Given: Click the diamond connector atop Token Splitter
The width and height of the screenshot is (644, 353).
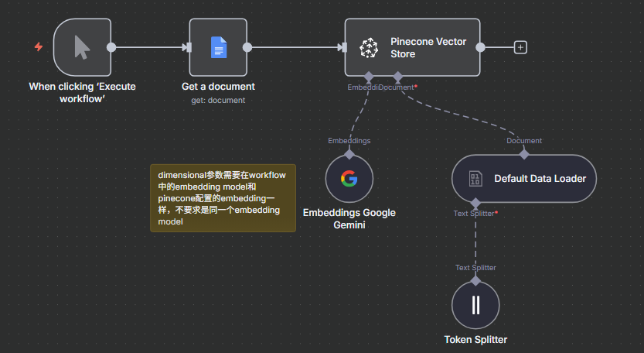Looking at the screenshot, I should pyautogui.click(x=475, y=281).
